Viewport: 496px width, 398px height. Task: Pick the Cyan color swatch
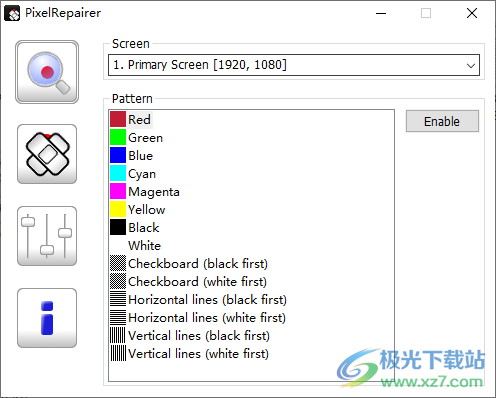118,174
